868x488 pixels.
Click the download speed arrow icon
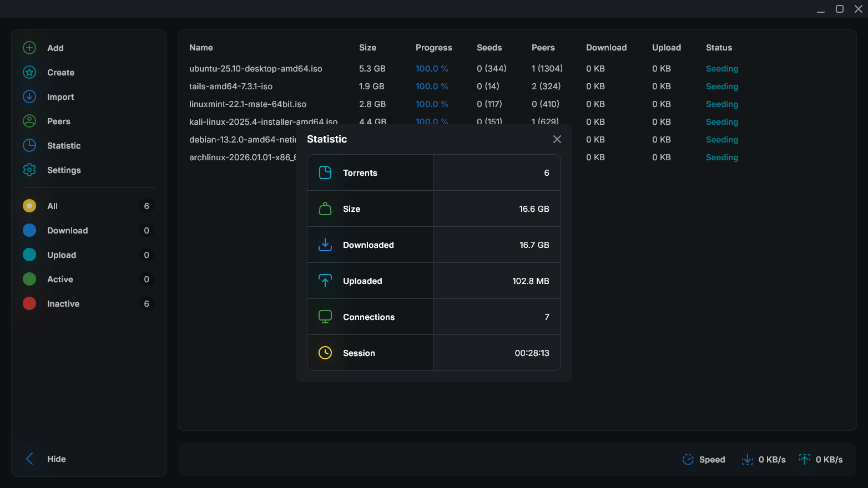[x=748, y=459]
